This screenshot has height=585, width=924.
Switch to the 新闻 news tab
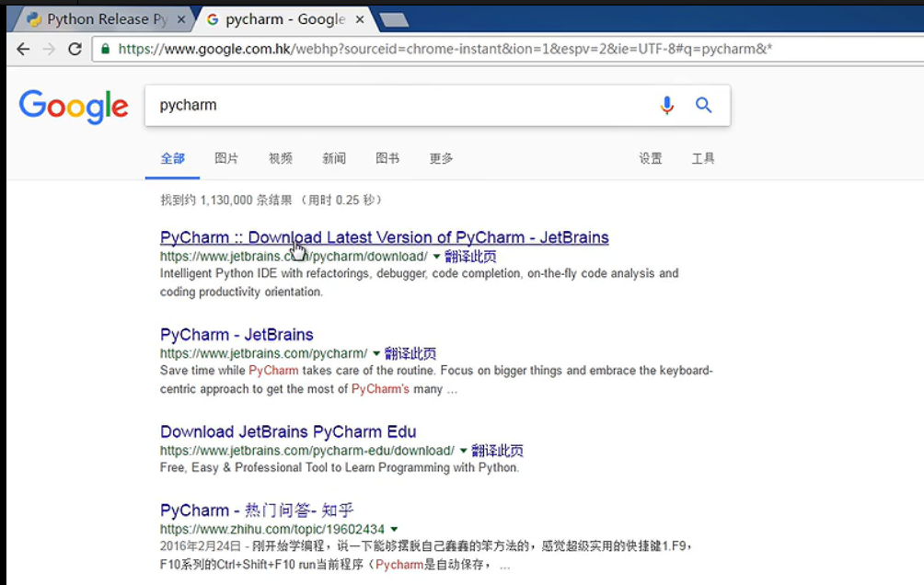pyautogui.click(x=334, y=158)
